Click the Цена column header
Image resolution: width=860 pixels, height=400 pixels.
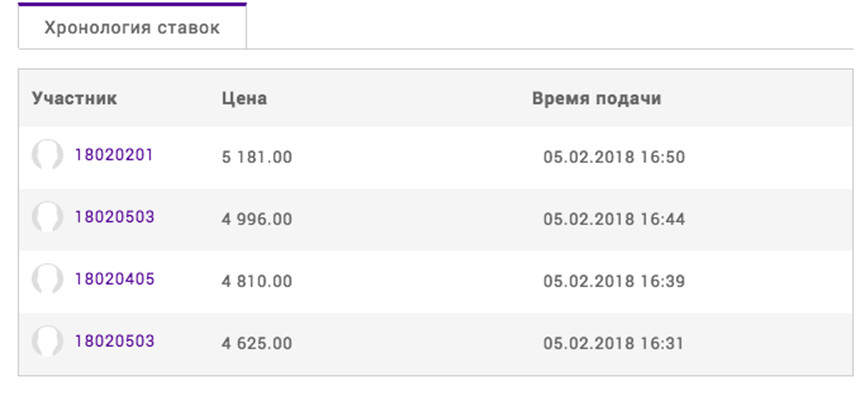(x=244, y=98)
